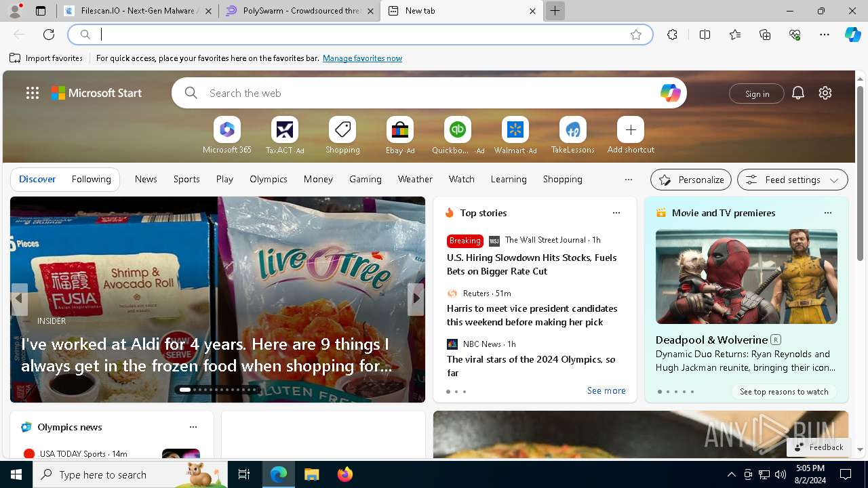Open the tab actions menu icon
868x488 pixels.
pyautogui.click(x=41, y=11)
